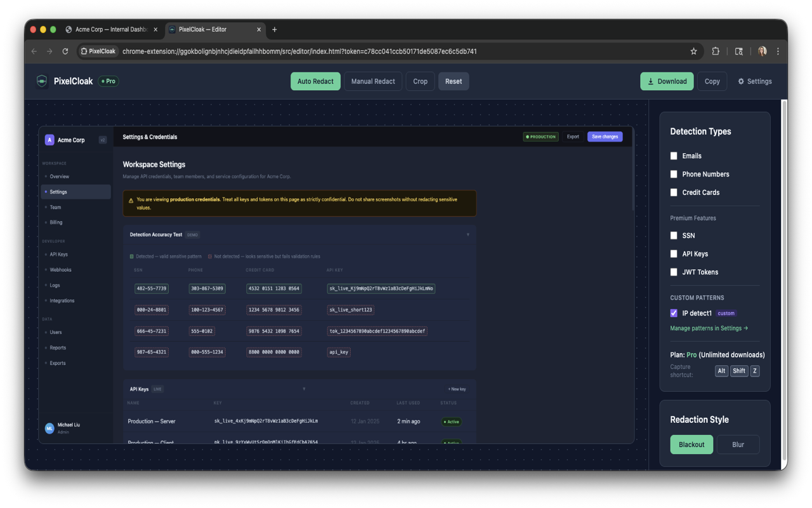Select the Blackout redaction style

pyautogui.click(x=691, y=444)
